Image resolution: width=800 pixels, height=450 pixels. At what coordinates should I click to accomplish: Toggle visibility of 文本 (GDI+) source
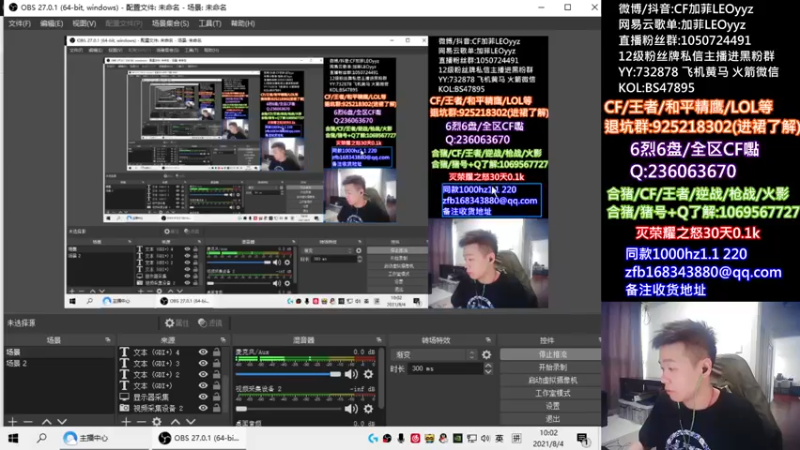tap(203, 386)
